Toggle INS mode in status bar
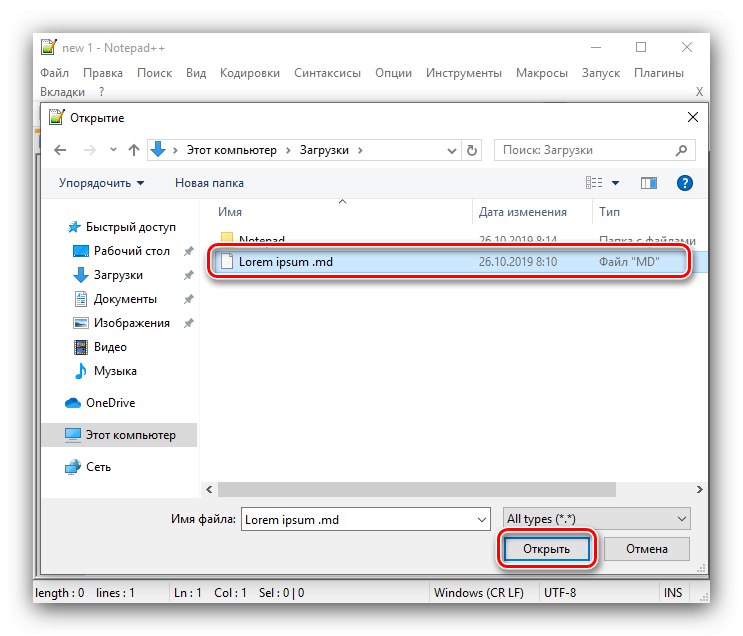 [673, 593]
